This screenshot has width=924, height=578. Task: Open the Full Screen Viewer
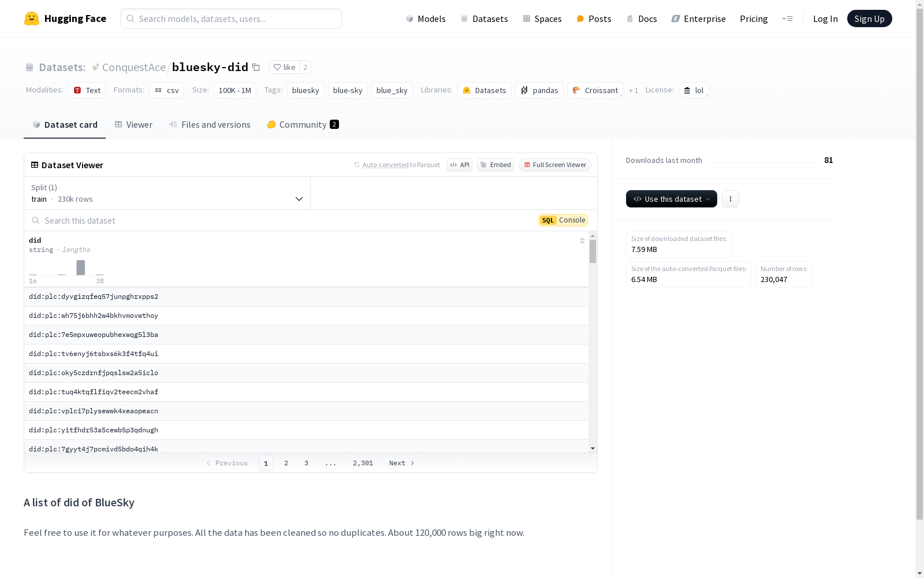pos(554,165)
